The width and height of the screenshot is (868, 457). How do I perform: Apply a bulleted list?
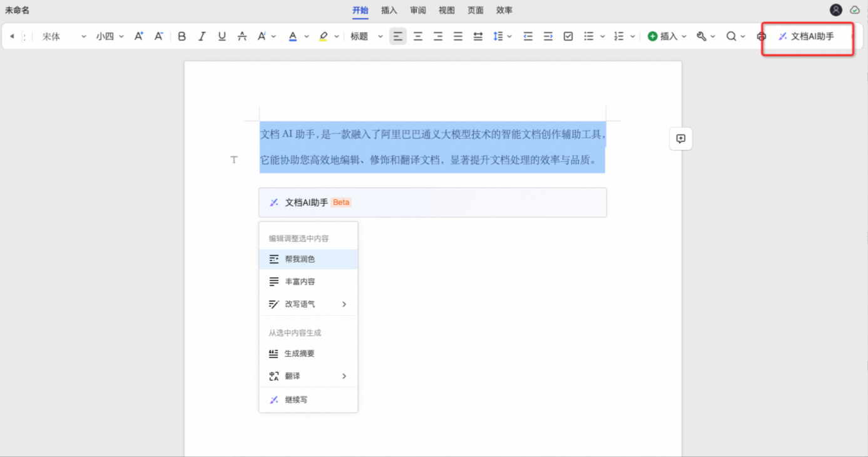click(x=589, y=36)
